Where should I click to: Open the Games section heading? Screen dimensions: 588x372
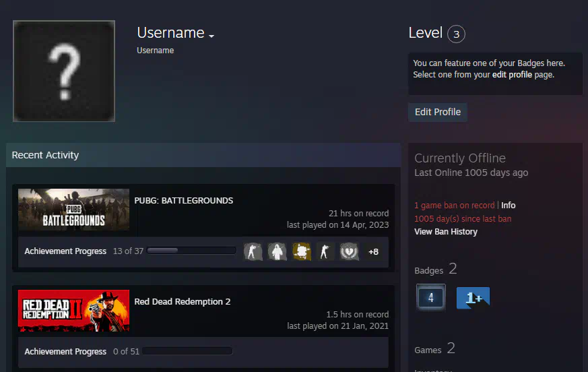tap(428, 350)
